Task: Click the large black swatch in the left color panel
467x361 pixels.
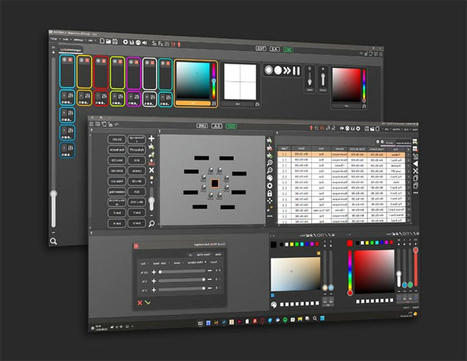Action: pos(274,245)
